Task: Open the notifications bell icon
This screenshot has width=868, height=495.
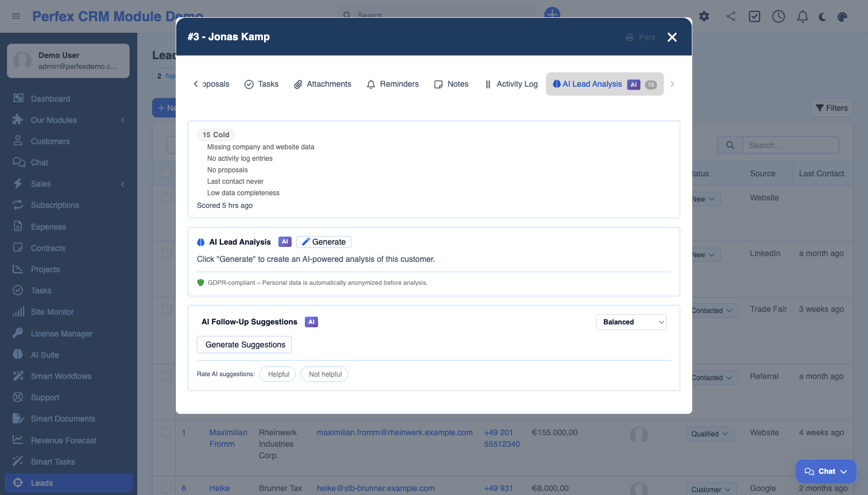Action: 803,17
